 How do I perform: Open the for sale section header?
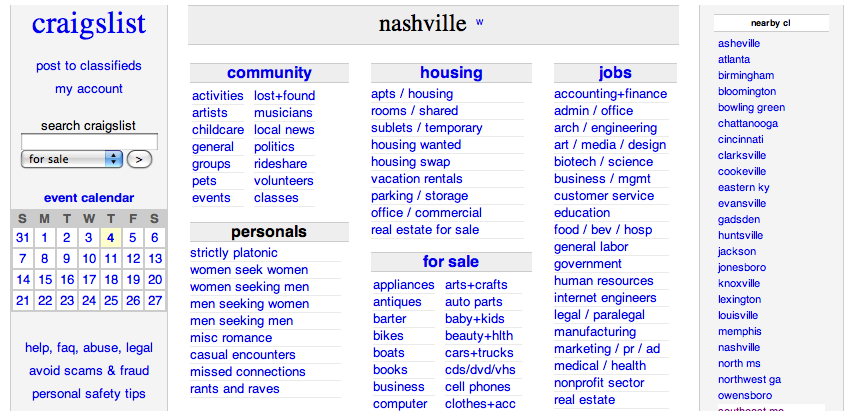click(451, 262)
